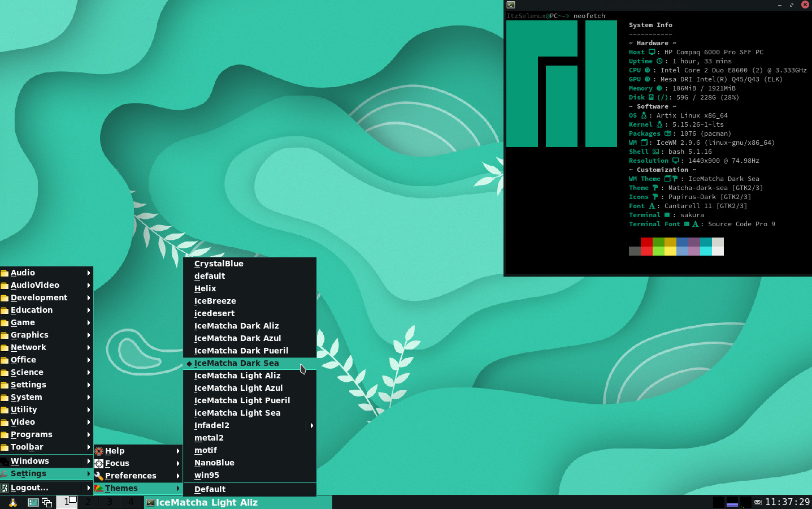Choose the IceMatcha Dark Azul theme

click(x=250, y=338)
